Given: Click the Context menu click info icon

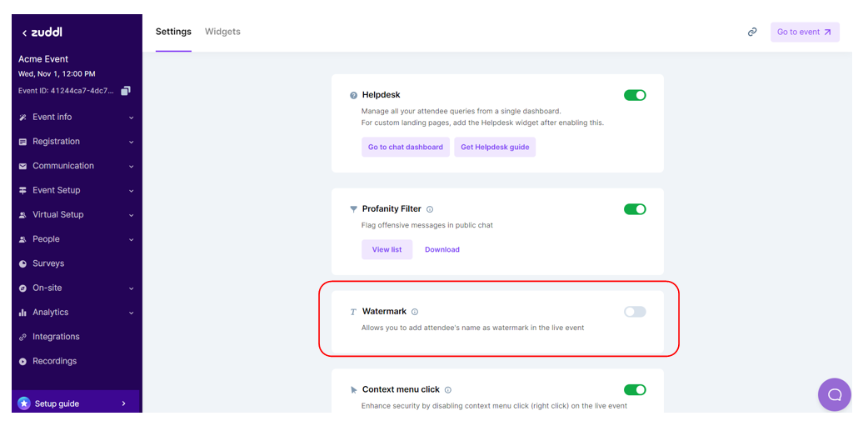Looking at the screenshot, I should click(448, 390).
